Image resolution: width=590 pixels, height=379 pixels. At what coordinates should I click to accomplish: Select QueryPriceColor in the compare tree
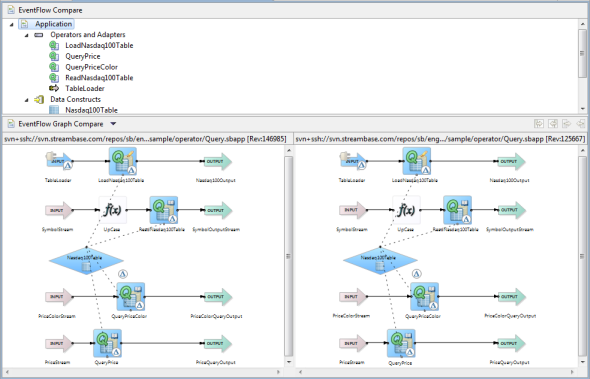click(91, 67)
